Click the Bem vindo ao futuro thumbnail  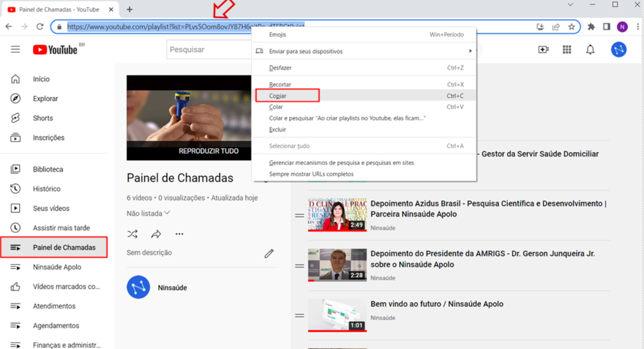337,315
